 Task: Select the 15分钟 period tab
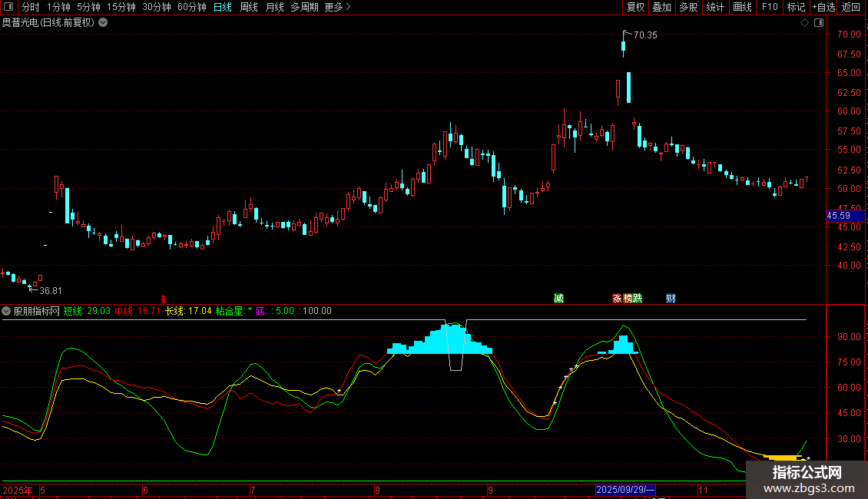[x=121, y=7]
